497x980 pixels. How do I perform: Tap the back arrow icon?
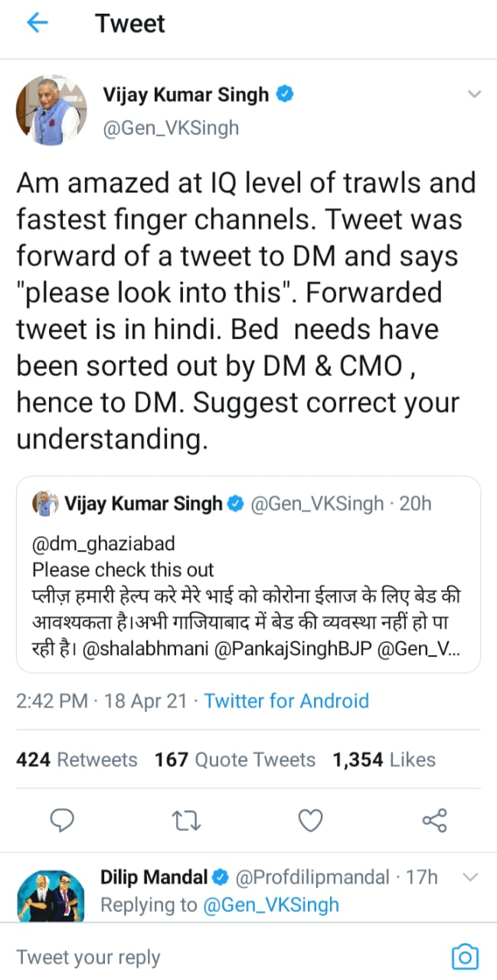coord(37,24)
